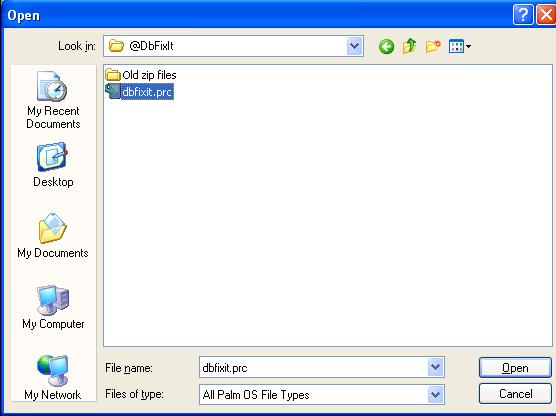
Task: Create a new folder via toolbar icon
Action: click(x=433, y=46)
